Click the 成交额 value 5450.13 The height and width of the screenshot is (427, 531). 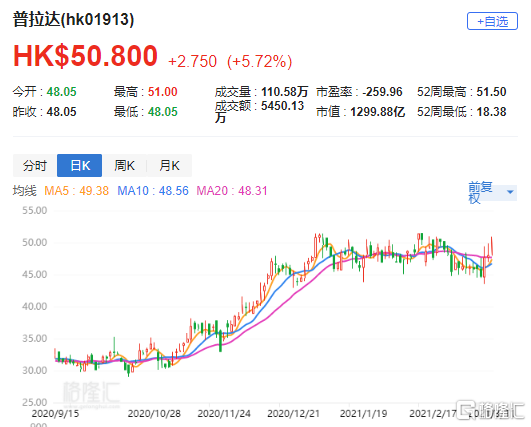[x=282, y=106]
